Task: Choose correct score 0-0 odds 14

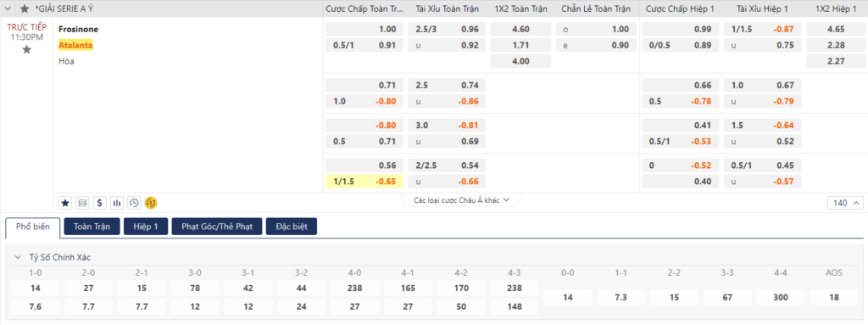Action: tap(568, 297)
